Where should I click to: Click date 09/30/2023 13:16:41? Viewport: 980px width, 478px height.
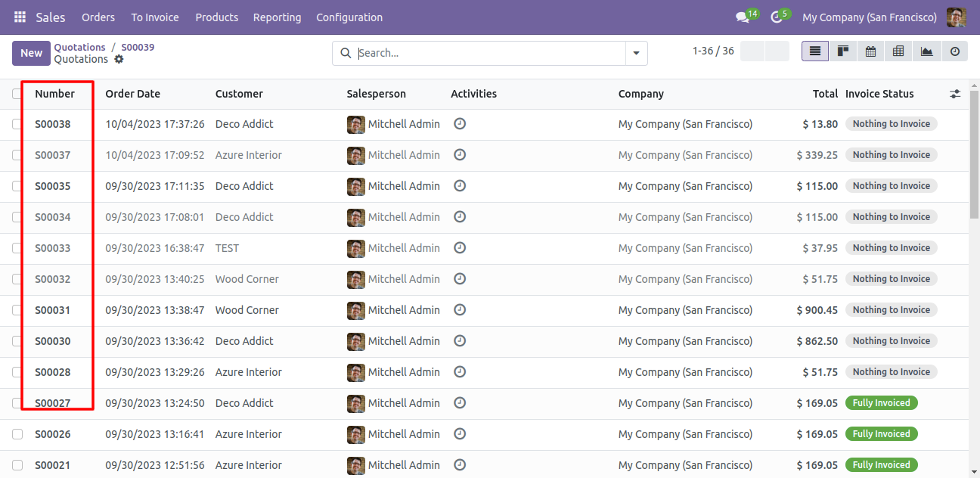pos(154,434)
